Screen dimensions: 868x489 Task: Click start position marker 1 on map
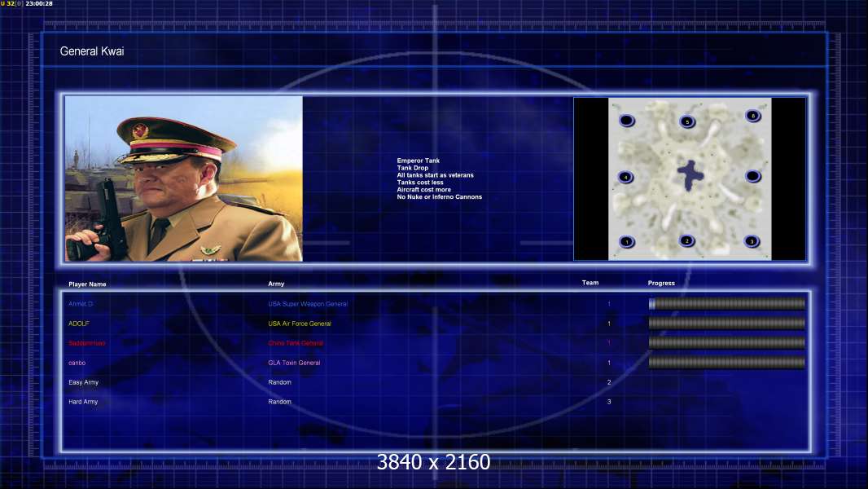tap(627, 241)
